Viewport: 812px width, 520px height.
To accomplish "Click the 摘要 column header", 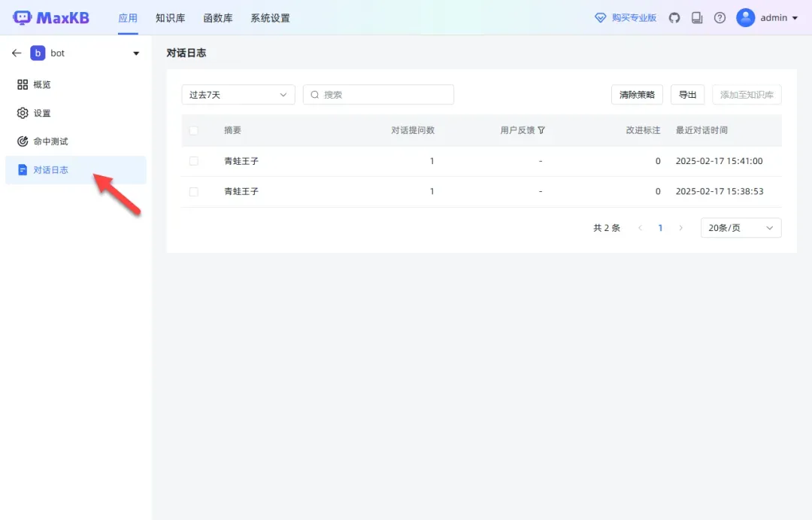I will coord(232,130).
